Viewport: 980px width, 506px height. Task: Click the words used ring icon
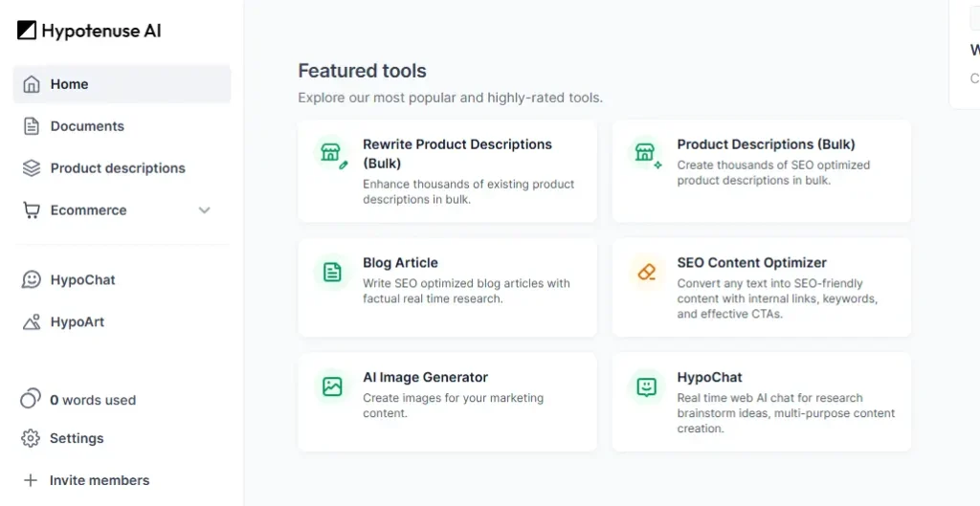(30, 399)
